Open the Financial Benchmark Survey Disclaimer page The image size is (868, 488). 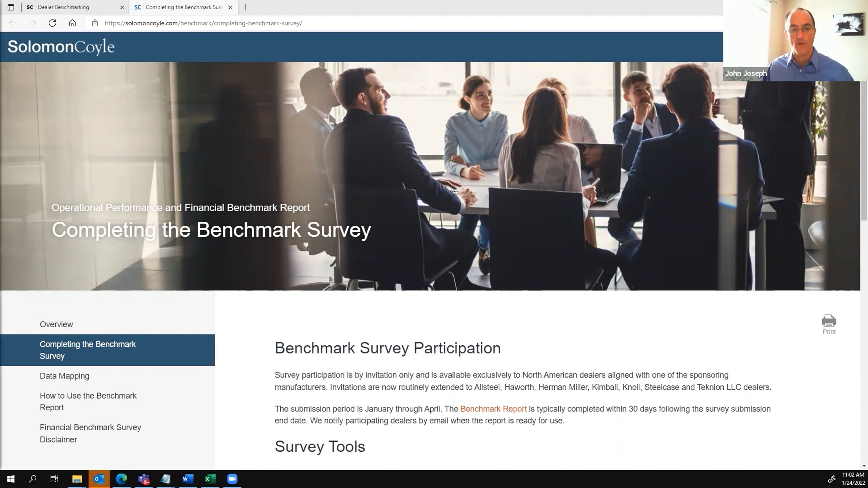pos(90,433)
